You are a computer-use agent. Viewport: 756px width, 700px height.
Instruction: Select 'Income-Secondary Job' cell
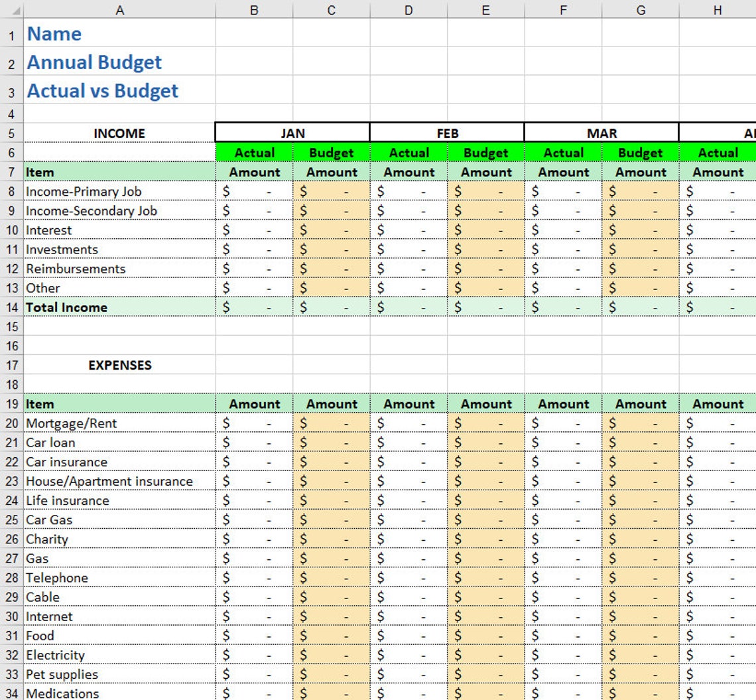click(119, 210)
